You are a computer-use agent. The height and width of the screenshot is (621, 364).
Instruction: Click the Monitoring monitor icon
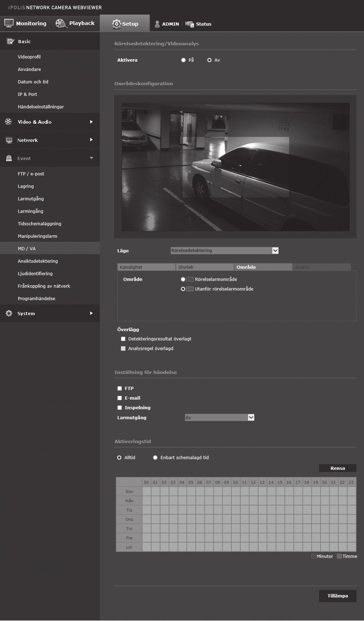[9, 23]
